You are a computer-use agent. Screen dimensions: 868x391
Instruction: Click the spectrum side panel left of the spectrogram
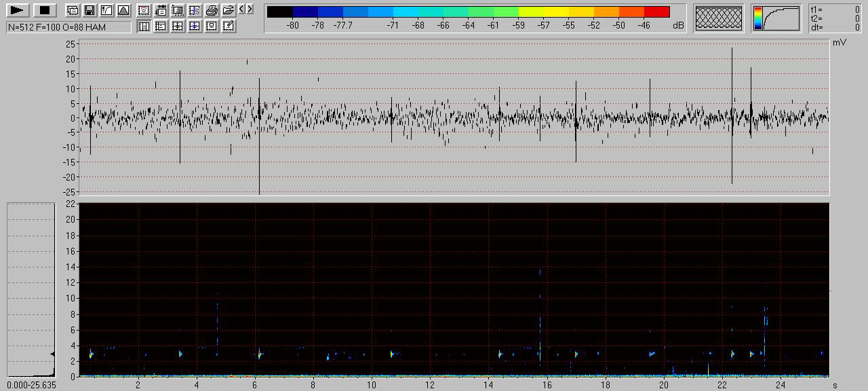tap(31, 290)
